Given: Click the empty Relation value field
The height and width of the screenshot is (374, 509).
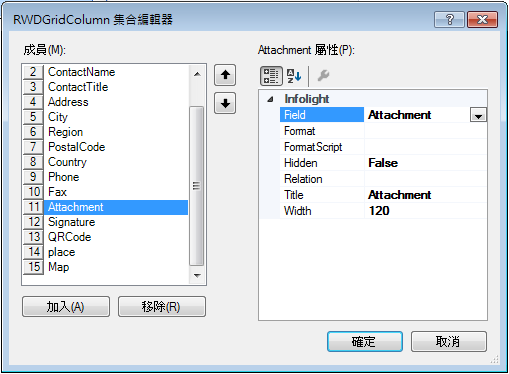Looking at the screenshot, I should (x=425, y=179).
